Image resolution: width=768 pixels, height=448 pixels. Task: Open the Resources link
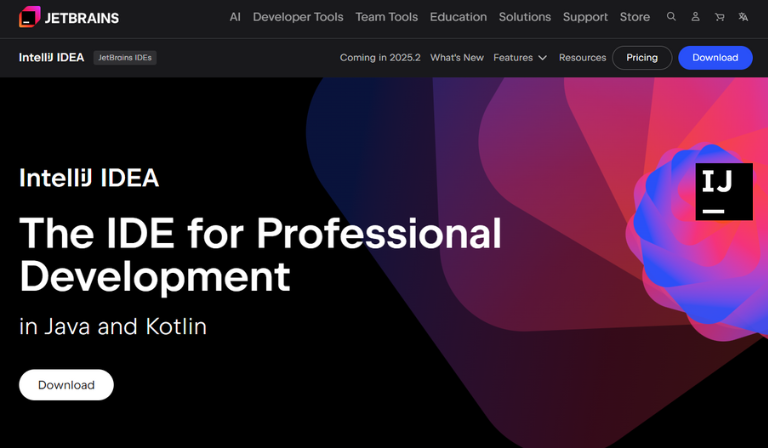pyautogui.click(x=582, y=58)
